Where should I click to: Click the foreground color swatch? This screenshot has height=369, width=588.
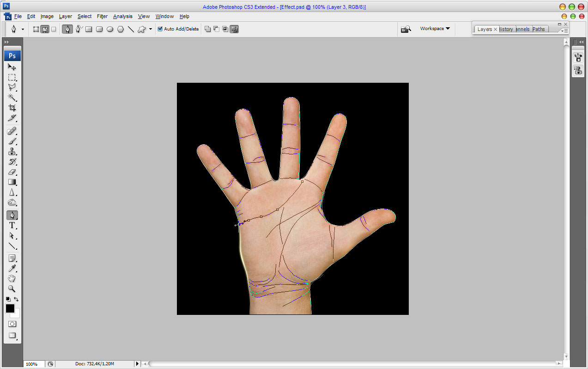point(10,308)
